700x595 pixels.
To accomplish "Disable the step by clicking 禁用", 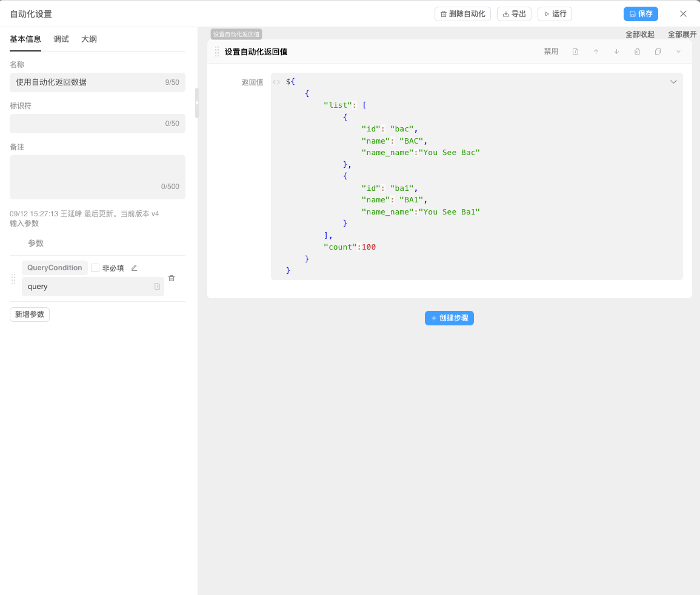I will coord(552,52).
